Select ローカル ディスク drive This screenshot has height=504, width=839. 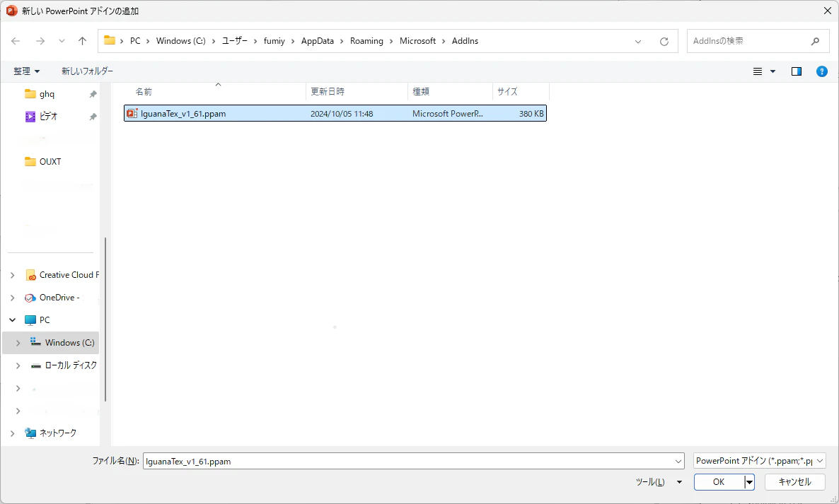tap(64, 365)
